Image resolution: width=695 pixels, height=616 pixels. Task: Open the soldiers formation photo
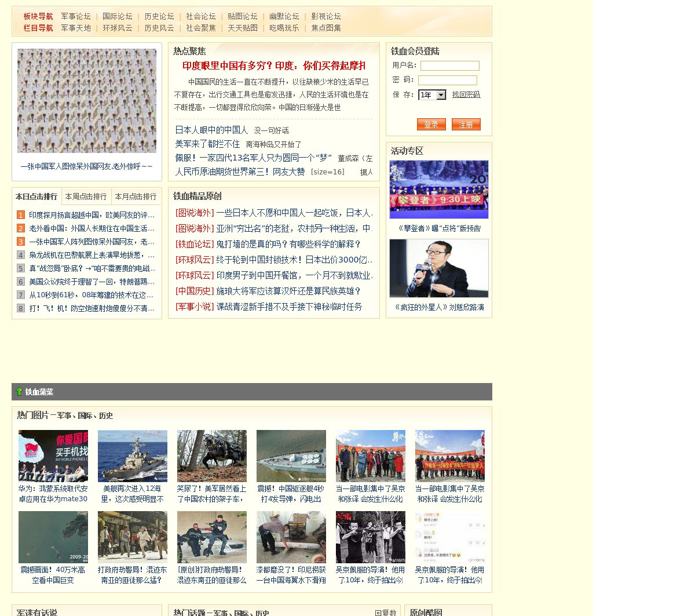tap(87, 101)
